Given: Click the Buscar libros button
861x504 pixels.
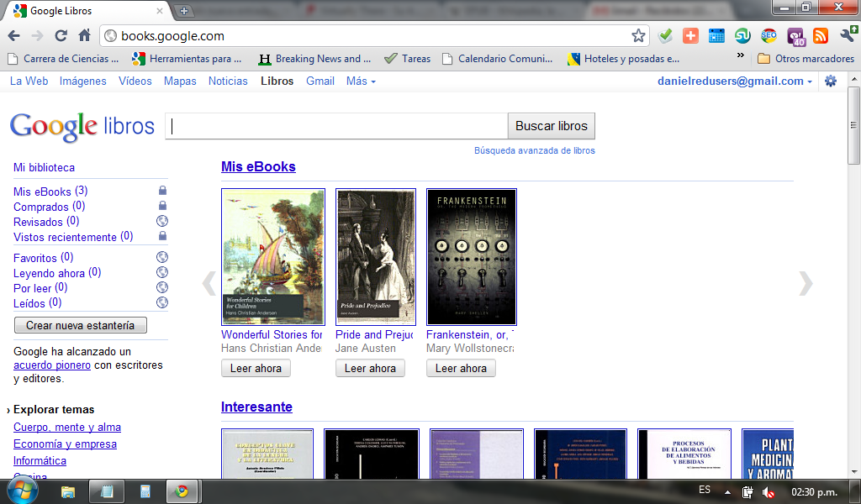Looking at the screenshot, I should [552, 126].
